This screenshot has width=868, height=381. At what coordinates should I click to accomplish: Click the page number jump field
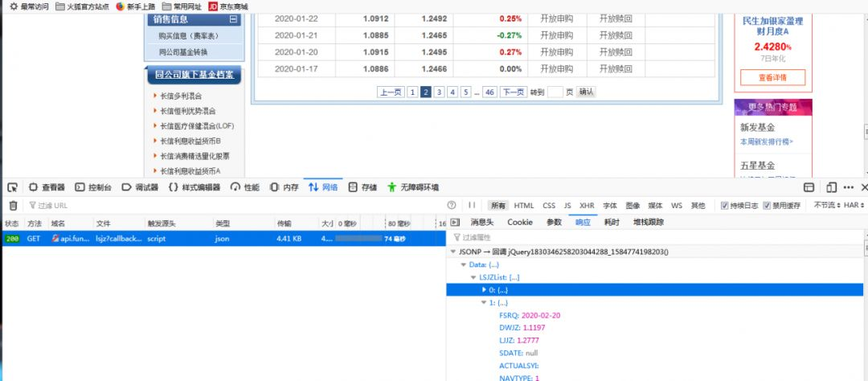pos(555,92)
